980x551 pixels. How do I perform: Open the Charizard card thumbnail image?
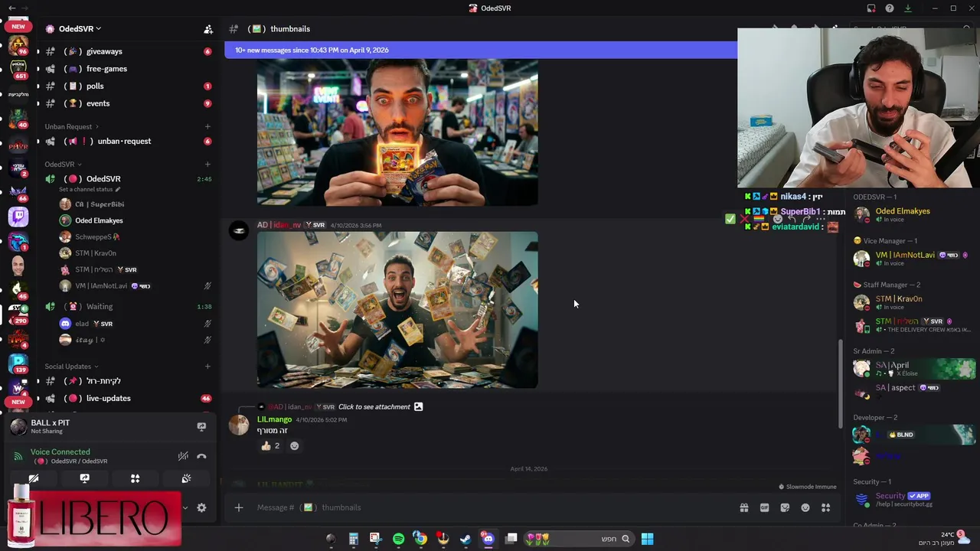coord(397,132)
